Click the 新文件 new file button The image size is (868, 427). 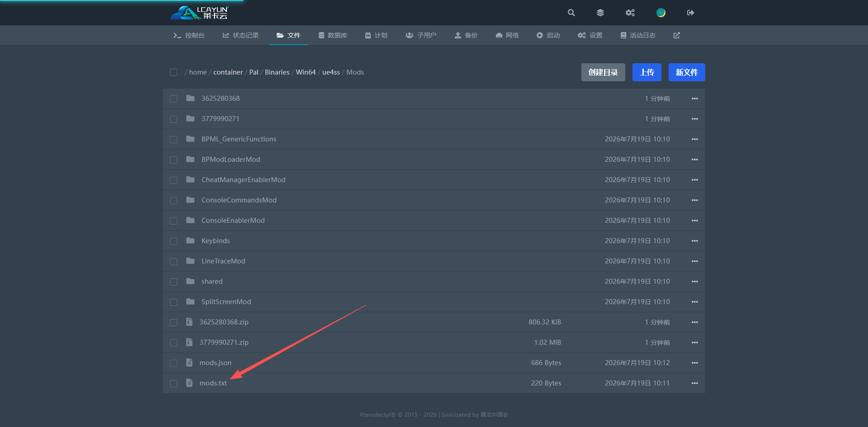687,72
